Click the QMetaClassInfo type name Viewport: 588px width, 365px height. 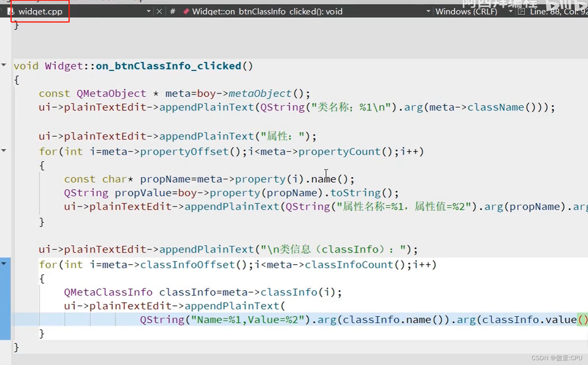coord(108,292)
